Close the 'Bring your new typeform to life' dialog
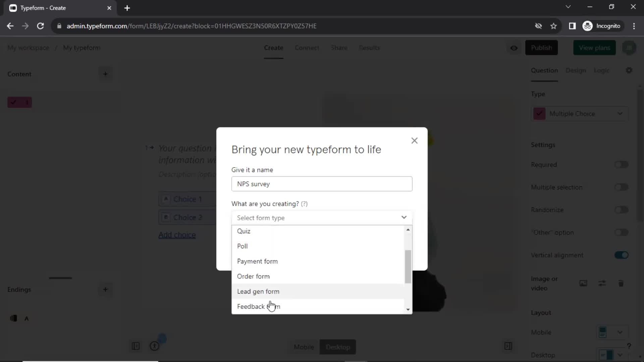Screen dimensions: 644x362 click(x=414, y=141)
